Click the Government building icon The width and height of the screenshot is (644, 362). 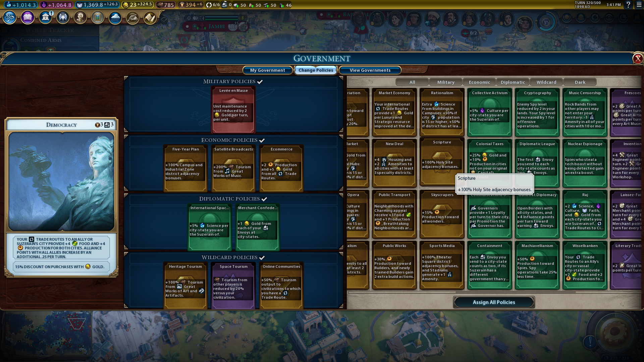pos(45,17)
